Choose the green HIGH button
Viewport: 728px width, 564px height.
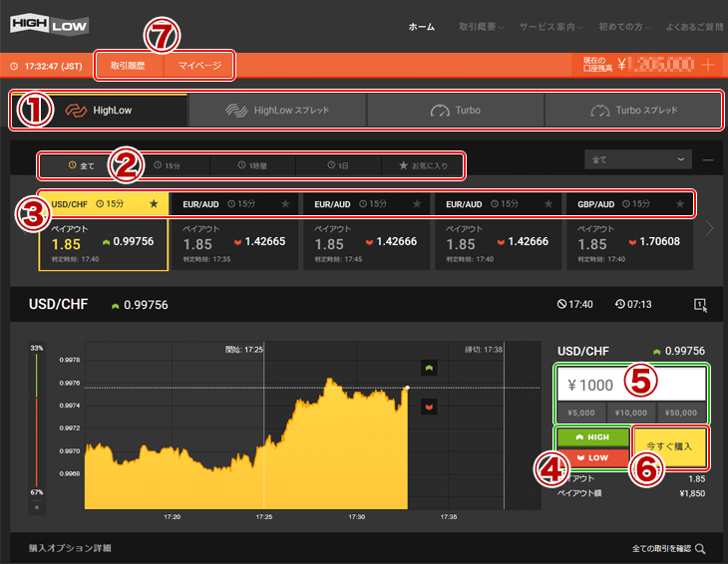coord(592,436)
